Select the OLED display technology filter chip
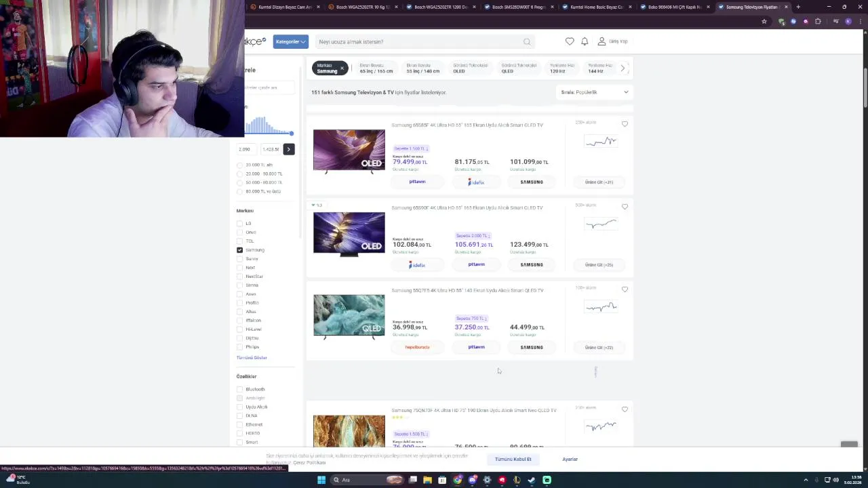The height and width of the screenshot is (488, 868). (470, 68)
